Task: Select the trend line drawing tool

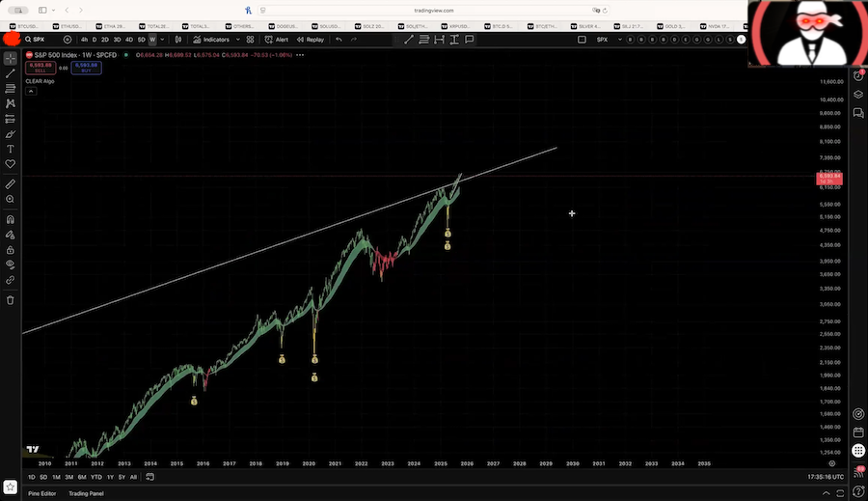Action: (11, 73)
